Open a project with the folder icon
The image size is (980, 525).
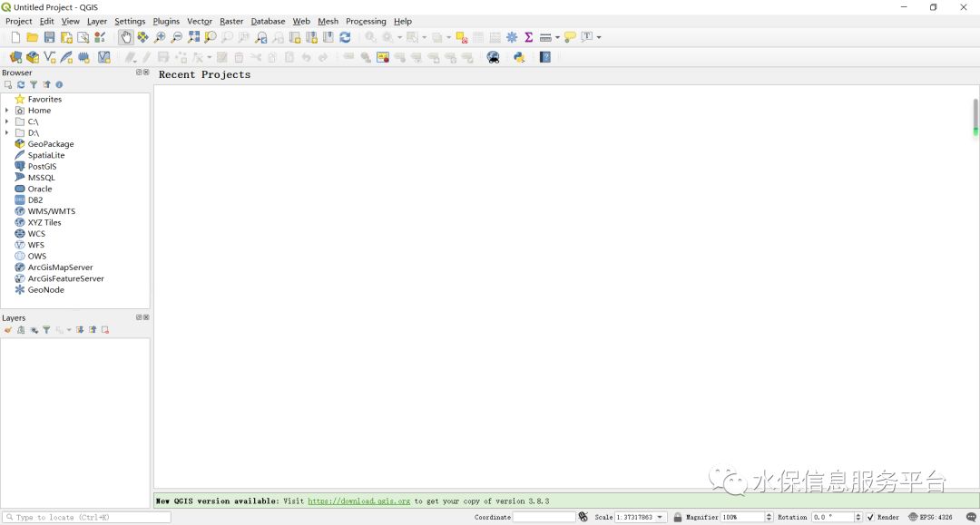pyautogui.click(x=33, y=37)
